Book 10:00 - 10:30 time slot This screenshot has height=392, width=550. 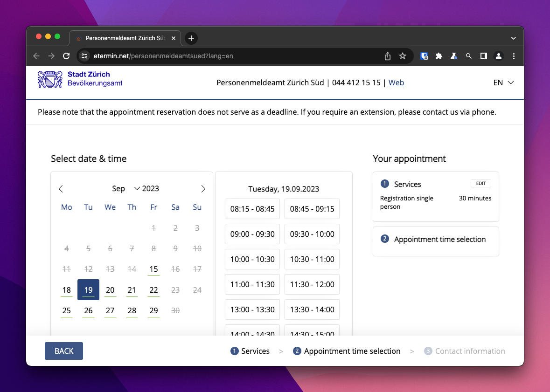coord(252,260)
